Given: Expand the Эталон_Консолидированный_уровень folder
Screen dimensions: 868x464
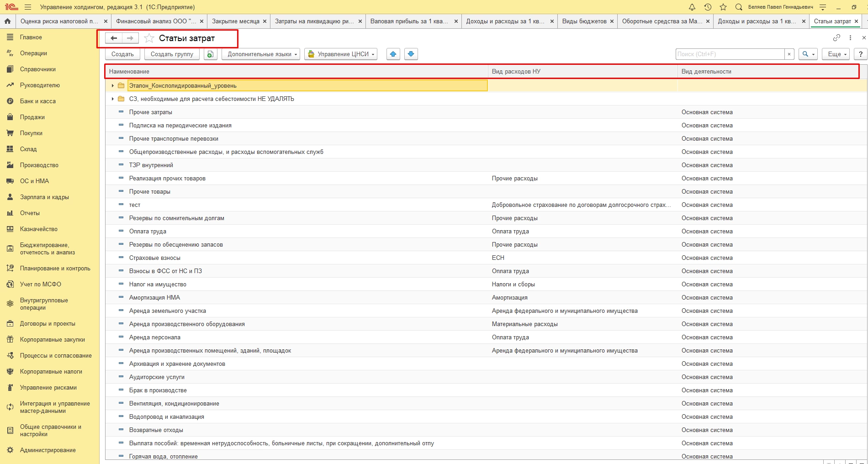Looking at the screenshot, I should click(112, 85).
